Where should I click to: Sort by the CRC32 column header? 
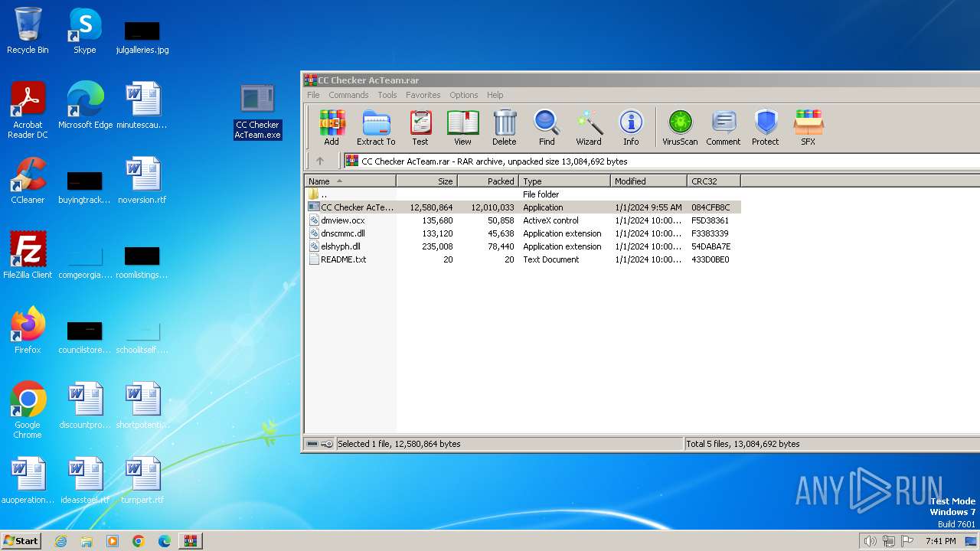point(714,181)
